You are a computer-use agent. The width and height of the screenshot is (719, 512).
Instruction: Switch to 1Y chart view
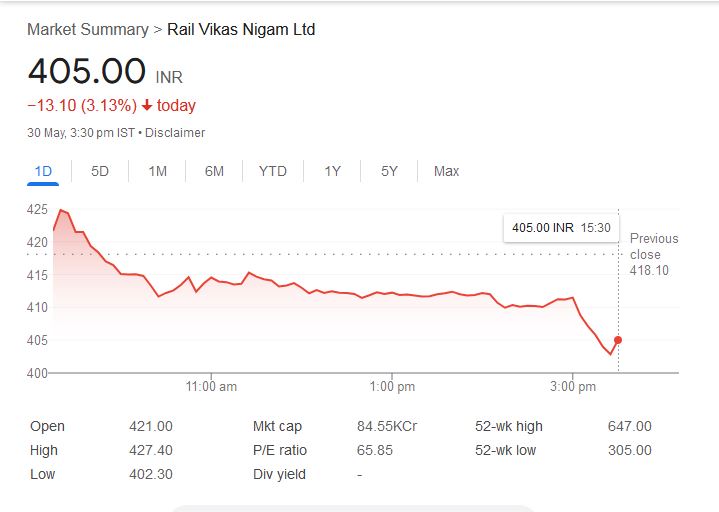pos(332,171)
